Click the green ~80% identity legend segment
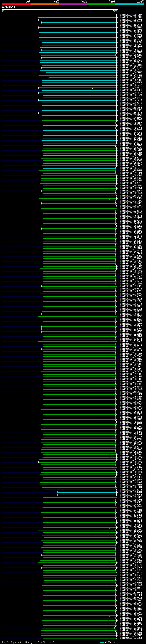The width and height of the screenshot is (146, 644). [101, 4]
